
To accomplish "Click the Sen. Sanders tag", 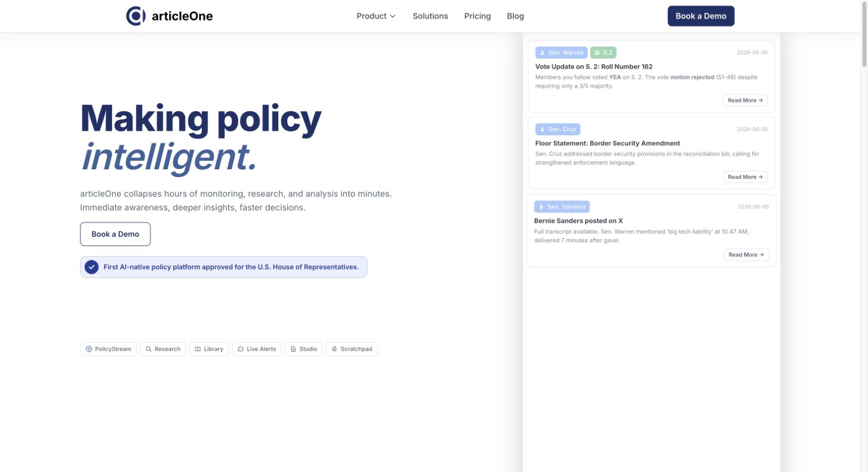I will [561, 207].
